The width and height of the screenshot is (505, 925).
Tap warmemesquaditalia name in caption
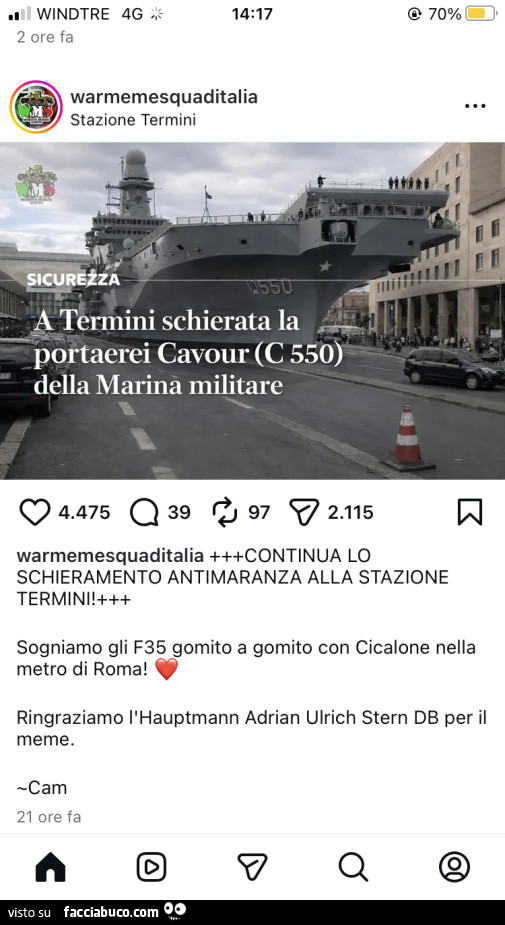pos(110,556)
